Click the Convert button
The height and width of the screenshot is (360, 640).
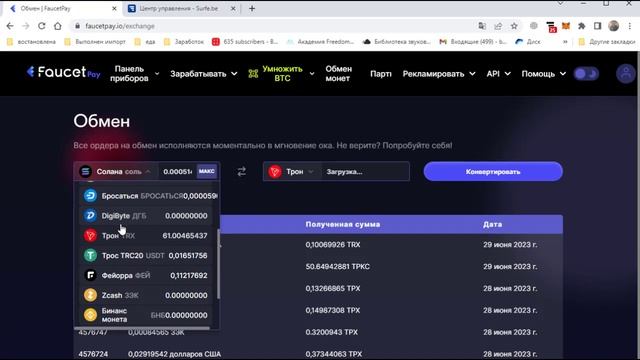(493, 171)
